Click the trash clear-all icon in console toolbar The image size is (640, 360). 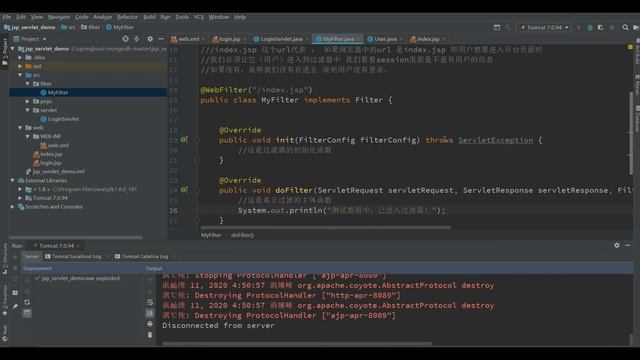(150, 335)
